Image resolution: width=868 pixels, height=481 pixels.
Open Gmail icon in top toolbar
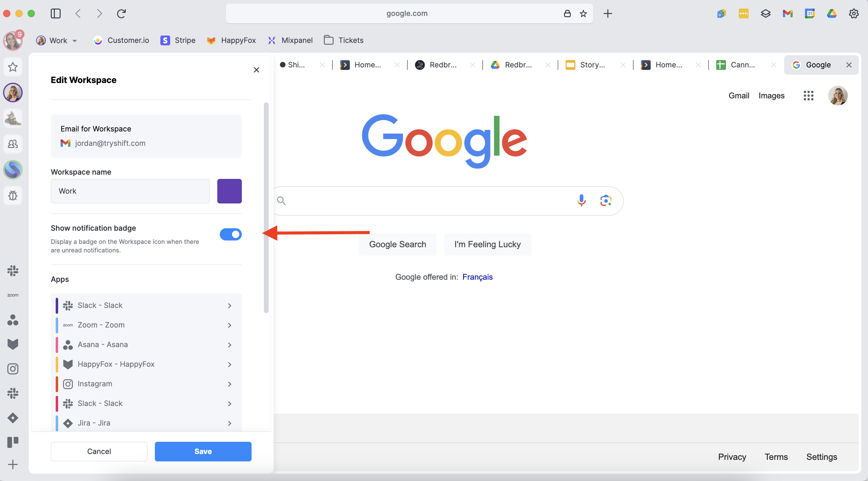788,13
